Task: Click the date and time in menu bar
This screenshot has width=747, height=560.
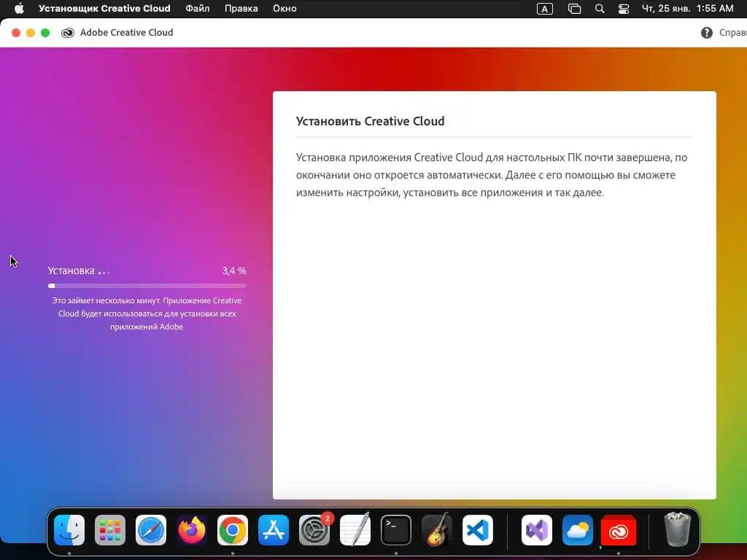Action: [687, 9]
